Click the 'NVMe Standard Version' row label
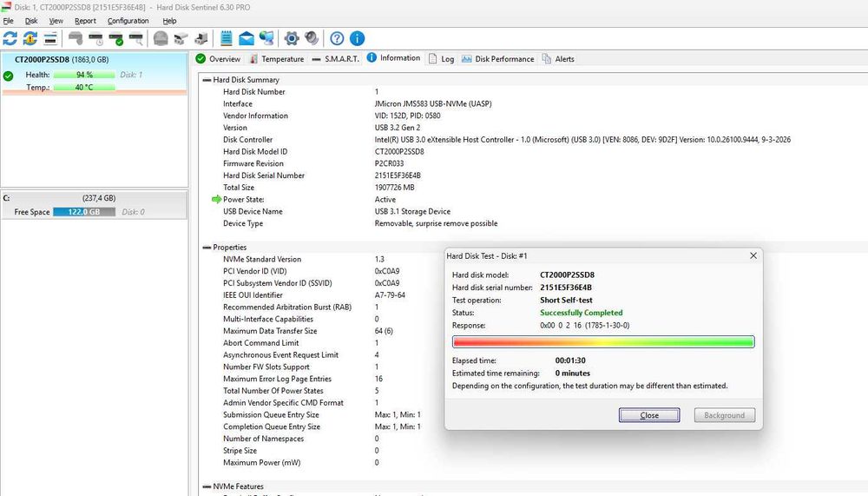Screen dimensions: 868x496 262,259
